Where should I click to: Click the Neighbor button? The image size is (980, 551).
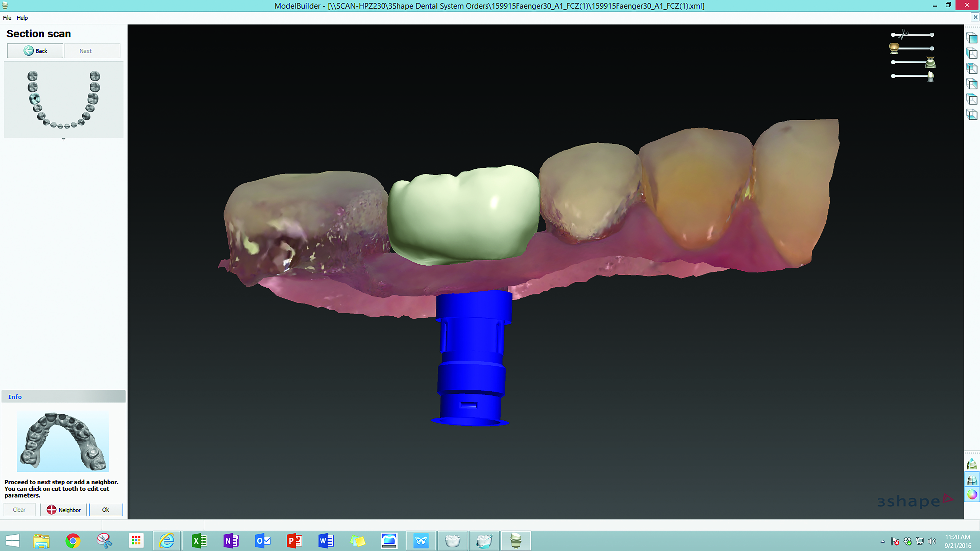click(x=64, y=510)
